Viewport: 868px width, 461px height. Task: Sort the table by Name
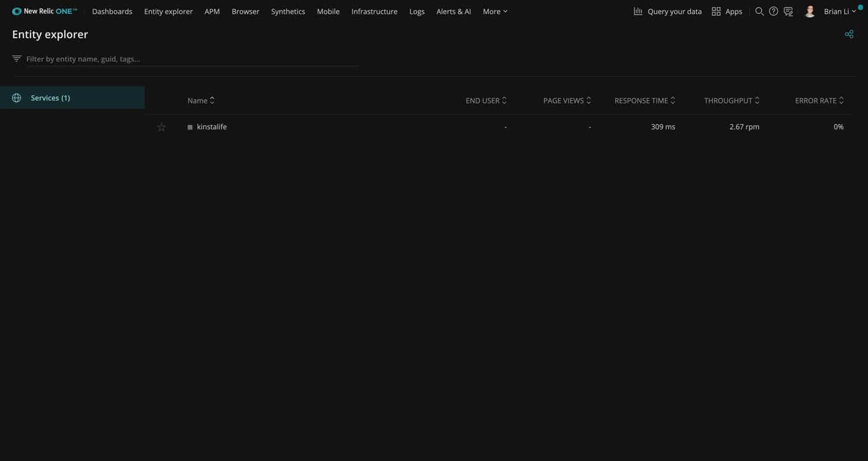point(201,101)
